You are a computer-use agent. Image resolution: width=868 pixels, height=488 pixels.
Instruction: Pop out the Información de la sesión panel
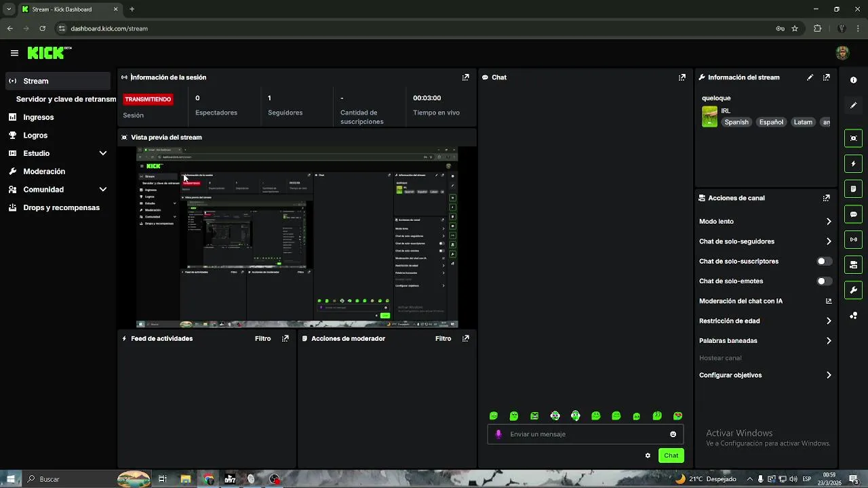point(465,77)
